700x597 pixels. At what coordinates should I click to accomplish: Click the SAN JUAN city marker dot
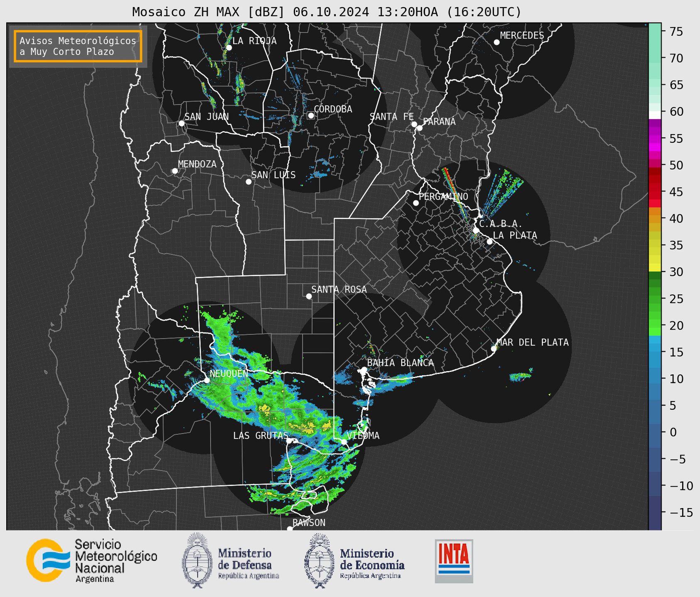(181, 123)
